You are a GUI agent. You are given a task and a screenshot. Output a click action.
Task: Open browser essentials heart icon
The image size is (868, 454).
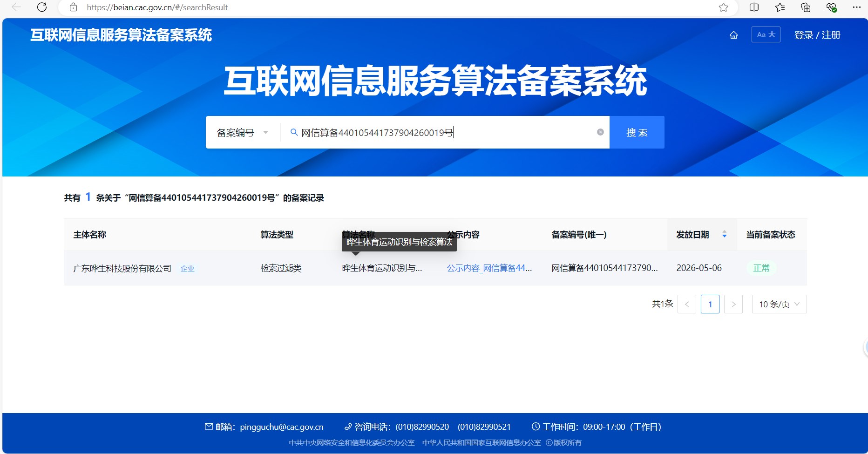[x=831, y=7]
